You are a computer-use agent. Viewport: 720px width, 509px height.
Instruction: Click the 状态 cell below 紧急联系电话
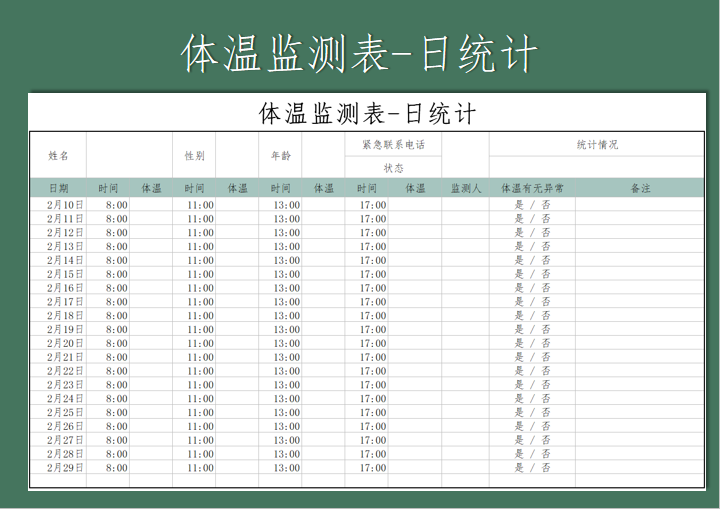pyautogui.click(x=394, y=168)
